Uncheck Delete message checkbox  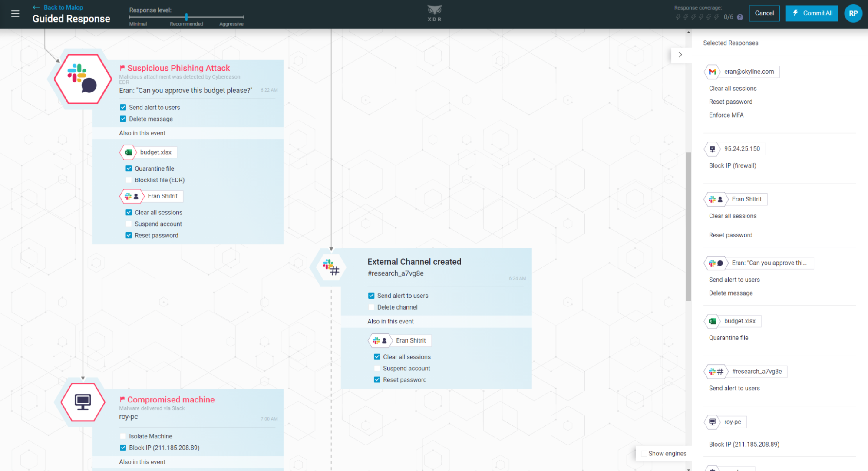tap(123, 119)
